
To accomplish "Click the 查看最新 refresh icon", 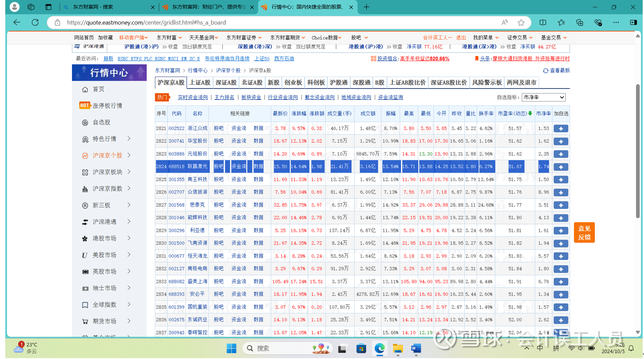I will tap(545, 70).
